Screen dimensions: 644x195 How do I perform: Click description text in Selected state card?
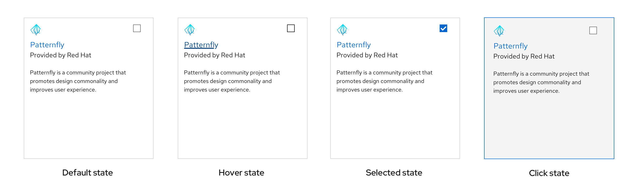[x=384, y=81]
